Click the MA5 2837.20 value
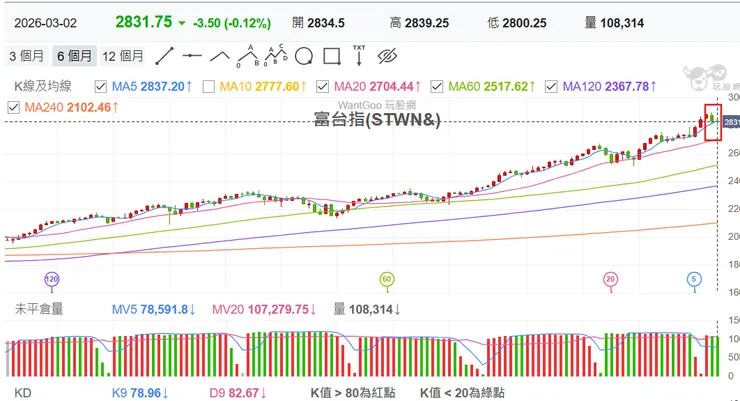 pos(152,86)
